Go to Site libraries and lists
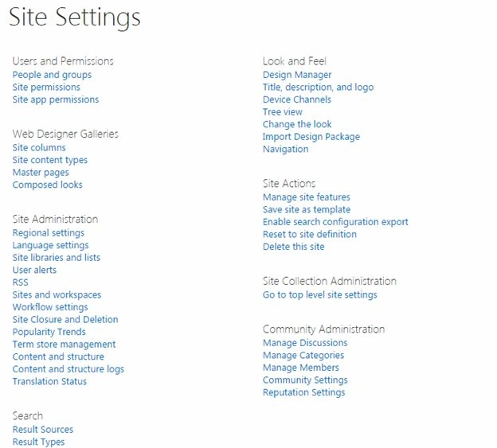This screenshot has width=497, height=448. (x=57, y=257)
